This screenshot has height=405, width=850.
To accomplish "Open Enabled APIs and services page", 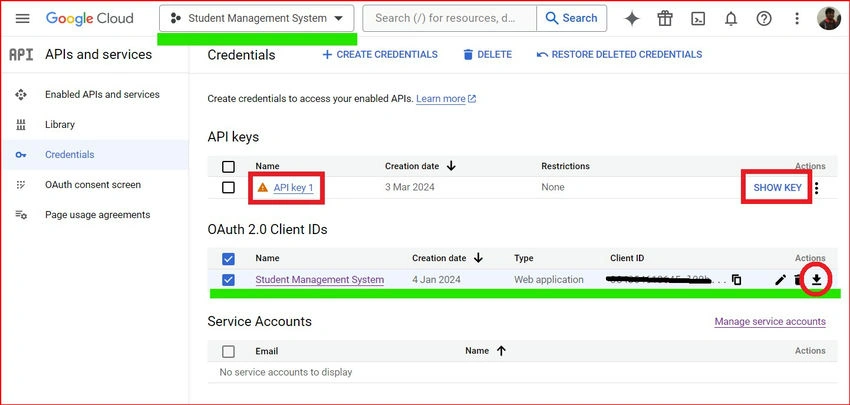I will tap(102, 94).
